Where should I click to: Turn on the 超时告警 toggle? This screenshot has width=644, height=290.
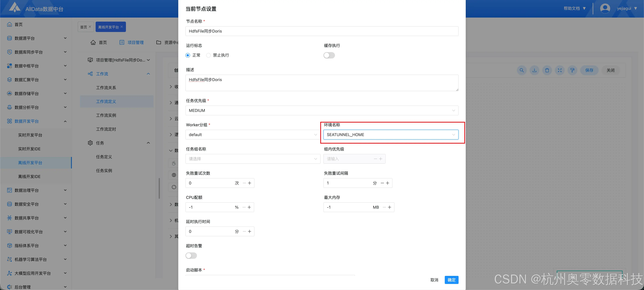tap(191, 255)
